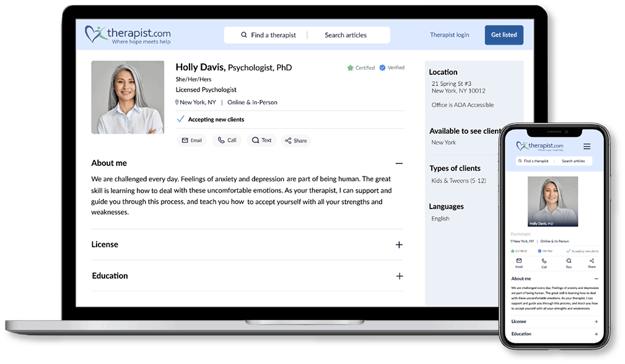
Task: Open the hamburger menu on the phone
Action: click(x=587, y=147)
